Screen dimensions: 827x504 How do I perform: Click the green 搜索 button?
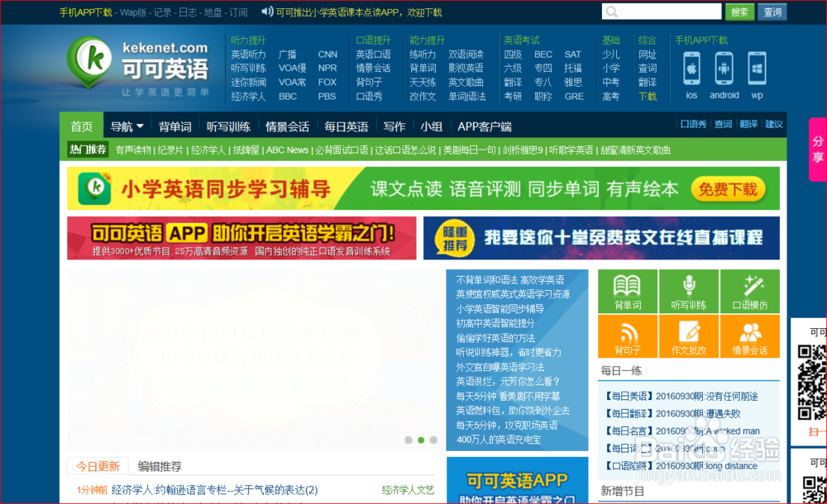point(739,12)
